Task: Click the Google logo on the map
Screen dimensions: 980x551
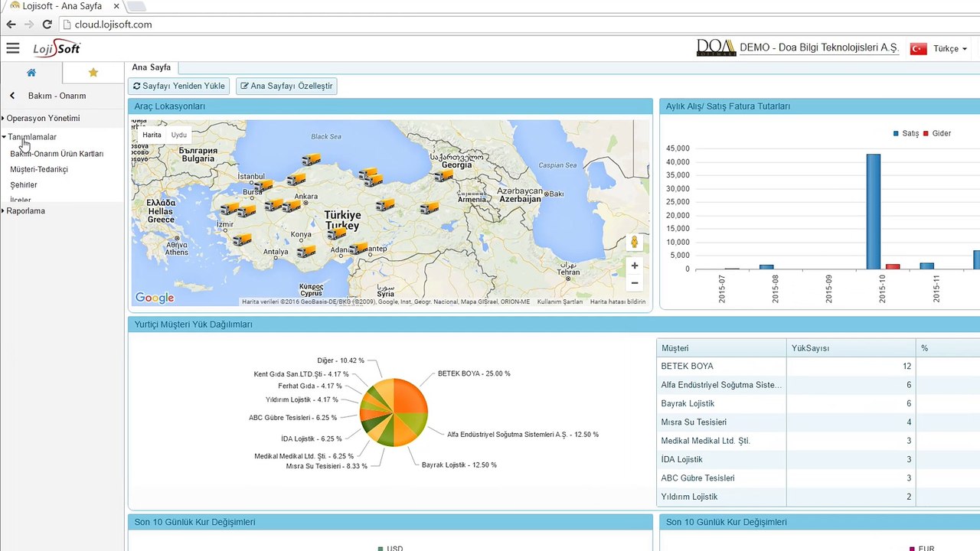Action: 155,298
